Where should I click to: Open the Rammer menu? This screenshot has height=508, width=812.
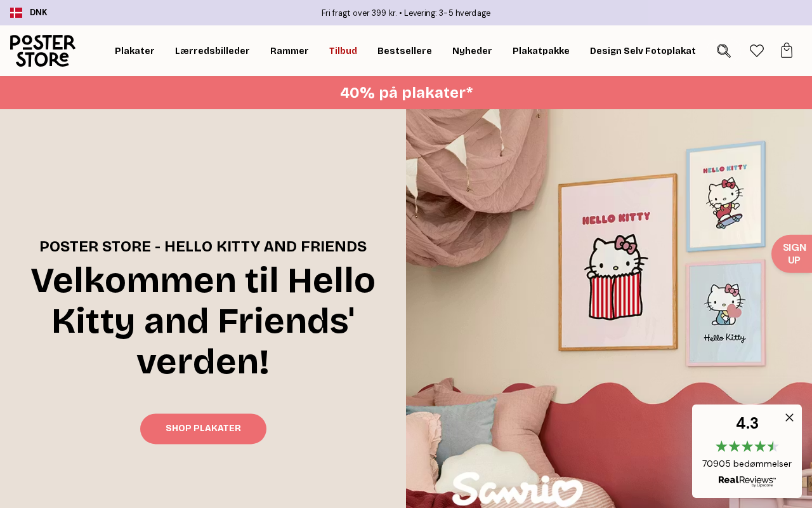[289, 51]
